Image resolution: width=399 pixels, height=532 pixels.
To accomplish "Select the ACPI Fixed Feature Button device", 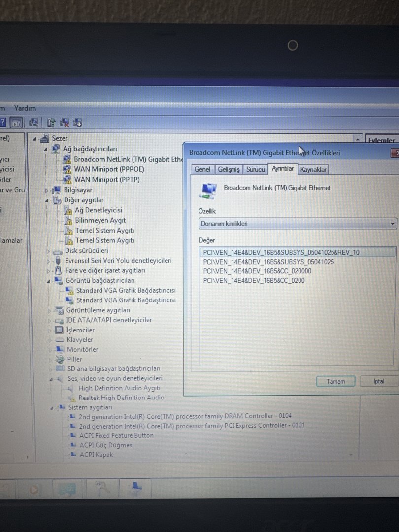I will tap(116, 435).
